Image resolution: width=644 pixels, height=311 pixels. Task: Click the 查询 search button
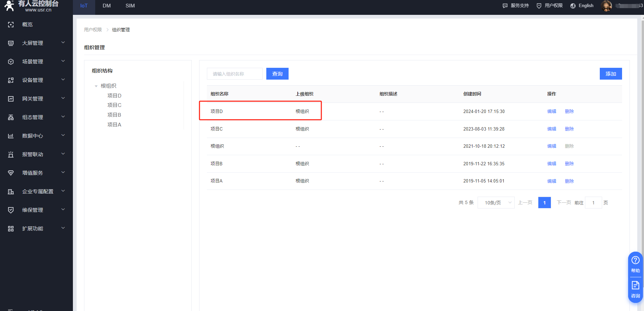coord(277,74)
